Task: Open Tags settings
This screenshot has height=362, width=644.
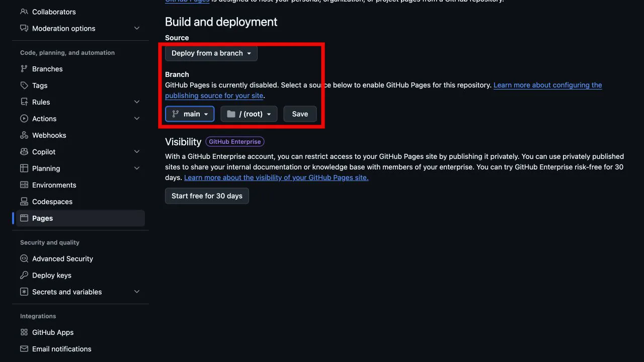Action: tap(80, 85)
